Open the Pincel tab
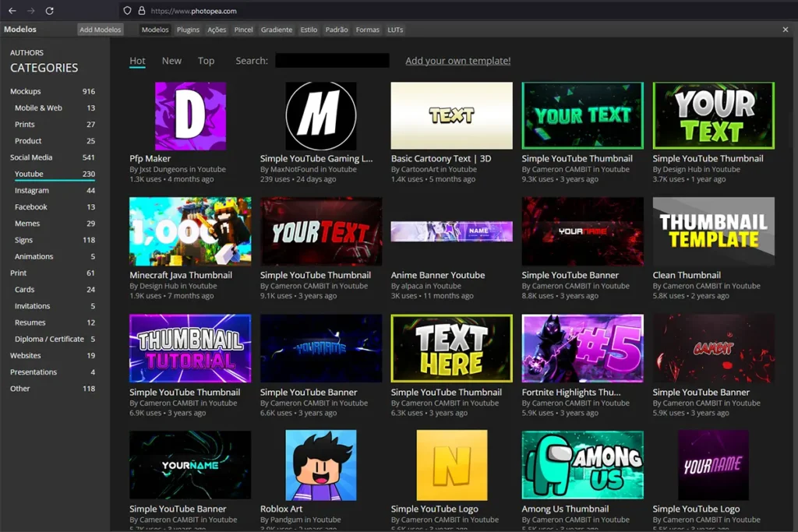The image size is (798, 532). click(243, 30)
